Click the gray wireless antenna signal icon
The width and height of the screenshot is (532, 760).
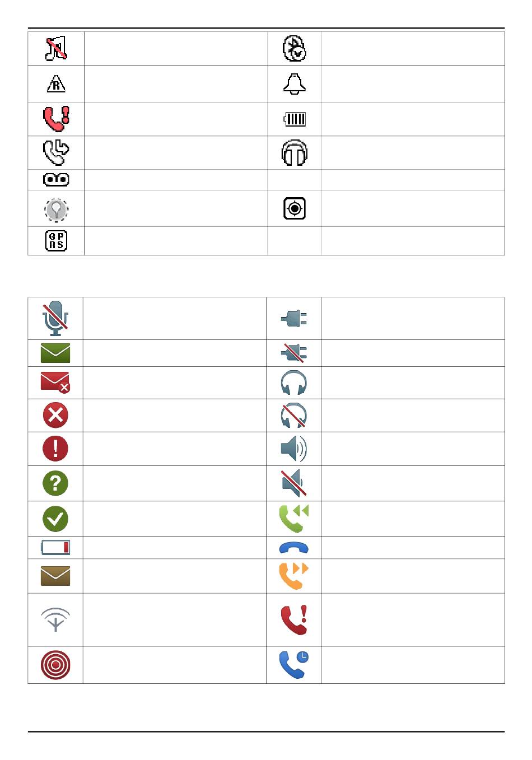(55, 620)
